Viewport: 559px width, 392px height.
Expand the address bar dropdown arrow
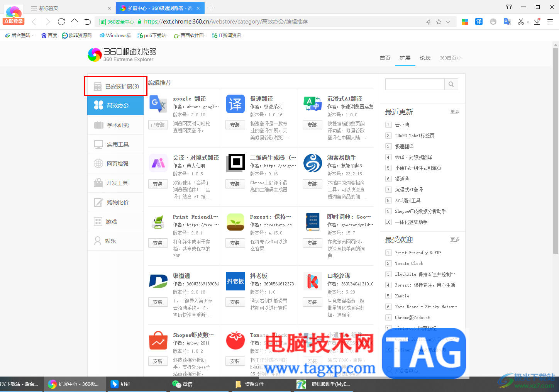pyautogui.click(x=448, y=22)
